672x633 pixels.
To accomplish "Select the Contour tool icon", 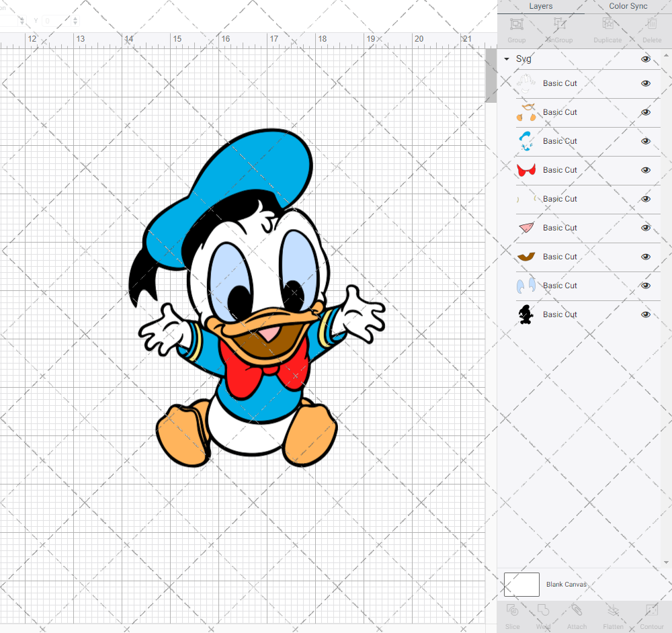I will 651,610.
